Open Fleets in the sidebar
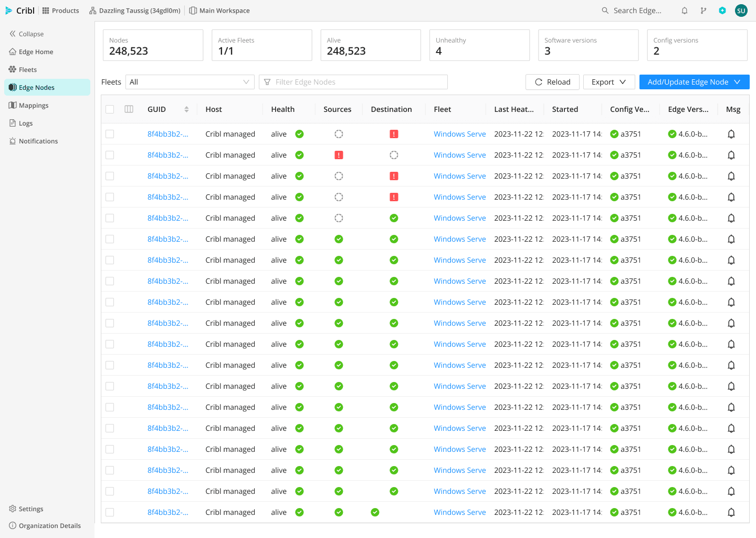 (x=28, y=70)
